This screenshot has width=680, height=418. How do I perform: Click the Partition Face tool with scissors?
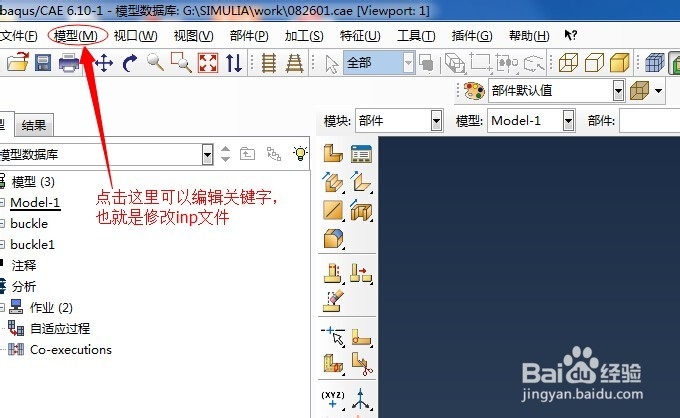coord(361,364)
